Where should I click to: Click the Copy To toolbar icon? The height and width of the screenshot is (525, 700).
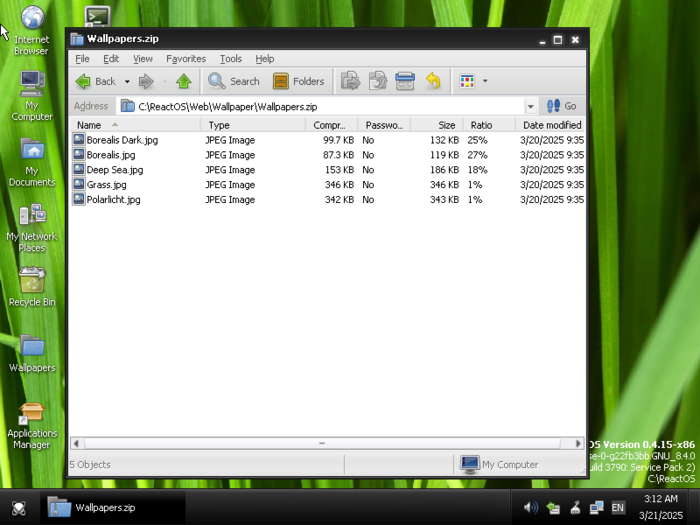(x=378, y=81)
